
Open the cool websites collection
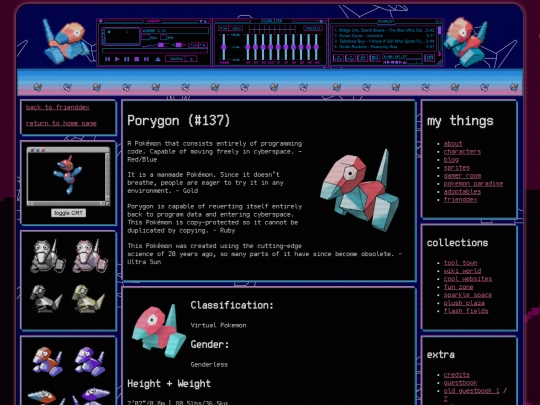[468, 279]
